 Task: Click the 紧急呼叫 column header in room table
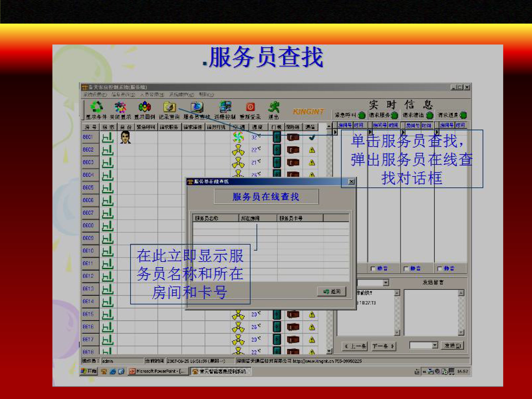point(146,127)
